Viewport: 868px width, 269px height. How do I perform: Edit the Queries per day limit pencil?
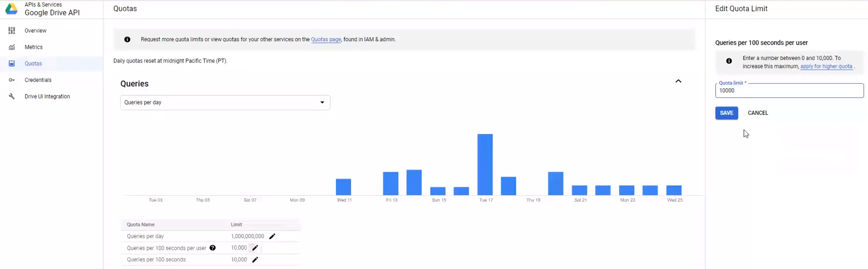click(272, 237)
